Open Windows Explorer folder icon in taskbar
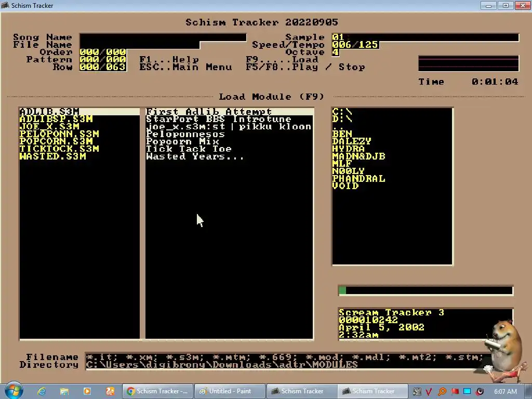The image size is (532, 399). coord(64,391)
